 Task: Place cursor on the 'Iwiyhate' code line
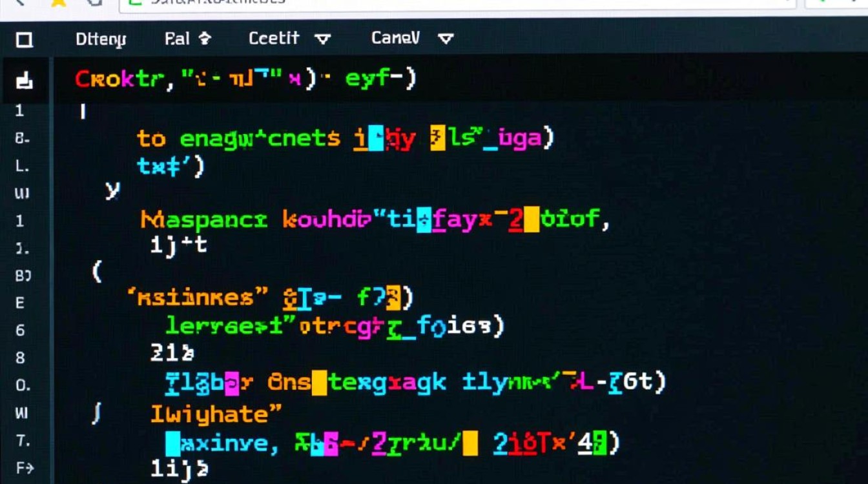click(x=216, y=413)
